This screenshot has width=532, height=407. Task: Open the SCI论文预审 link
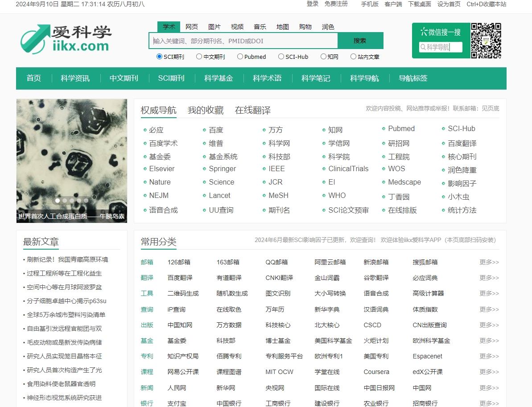click(348, 210)
